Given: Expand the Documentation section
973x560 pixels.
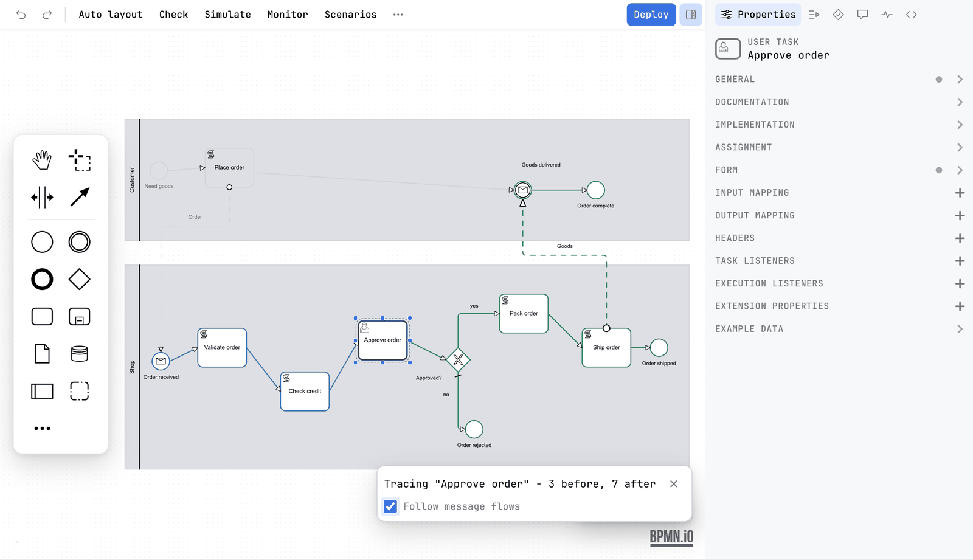Looking at the screenshot, I should click(839, 102).
